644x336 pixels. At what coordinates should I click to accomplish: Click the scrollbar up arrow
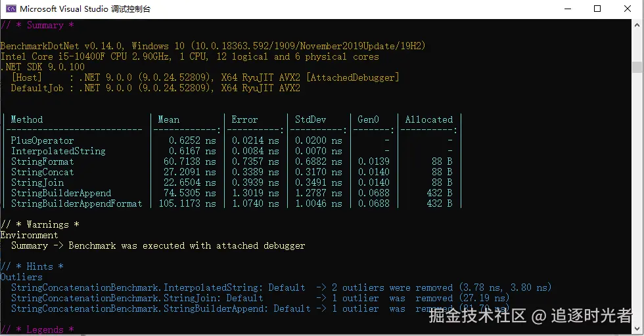[637, 25]
